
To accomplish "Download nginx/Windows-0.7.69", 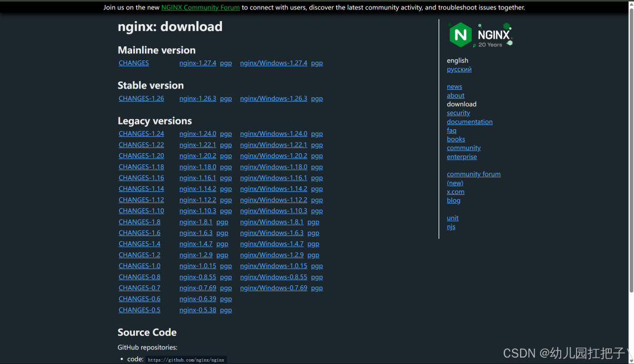I will 274,288.
